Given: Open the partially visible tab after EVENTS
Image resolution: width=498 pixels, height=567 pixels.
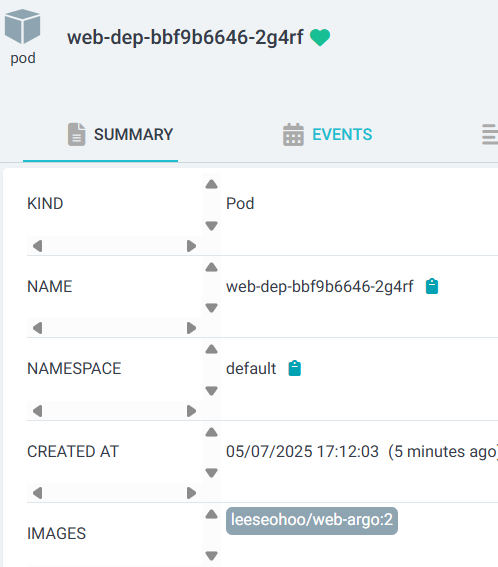Looking at the screenshot, I should point(490,135).
